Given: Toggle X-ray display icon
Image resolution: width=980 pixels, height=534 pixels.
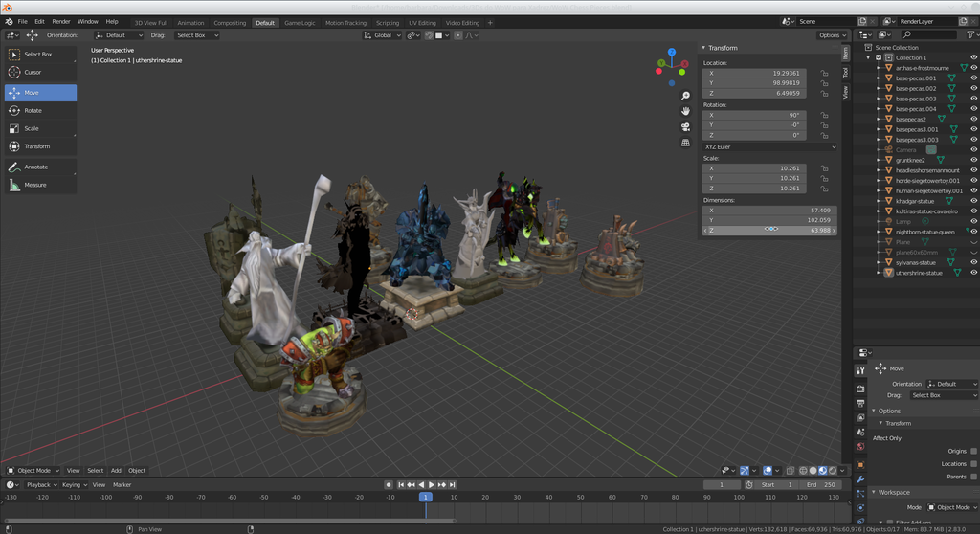Looking at the screenshot, I should tap(791, 471).
